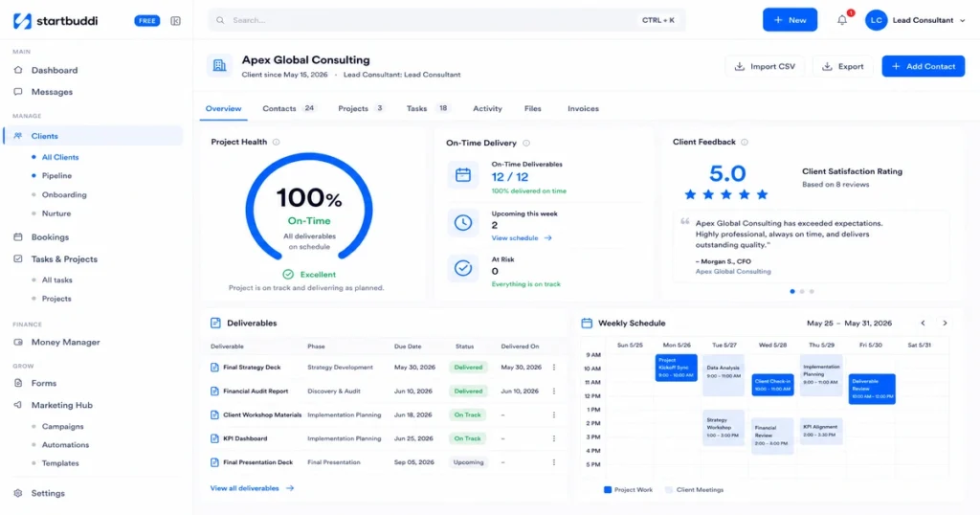The height and width of the screenshot is (515, 980).
Task: Click the Tasks & Projects checkbox icon
Action: [x=18, y=258]
